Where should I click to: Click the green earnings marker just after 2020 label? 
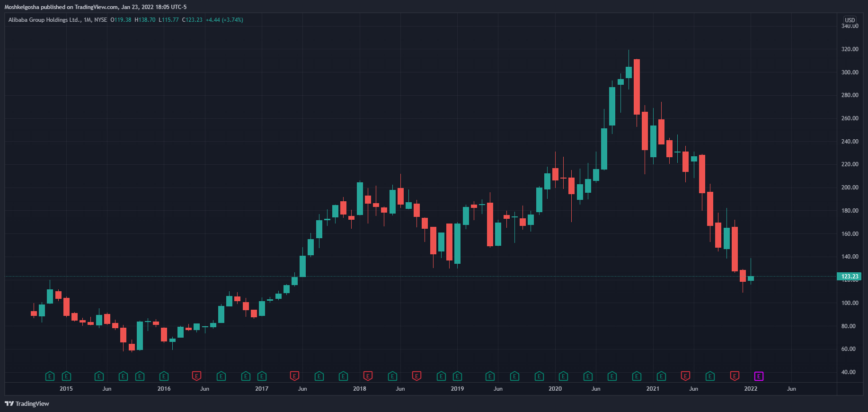563,376
